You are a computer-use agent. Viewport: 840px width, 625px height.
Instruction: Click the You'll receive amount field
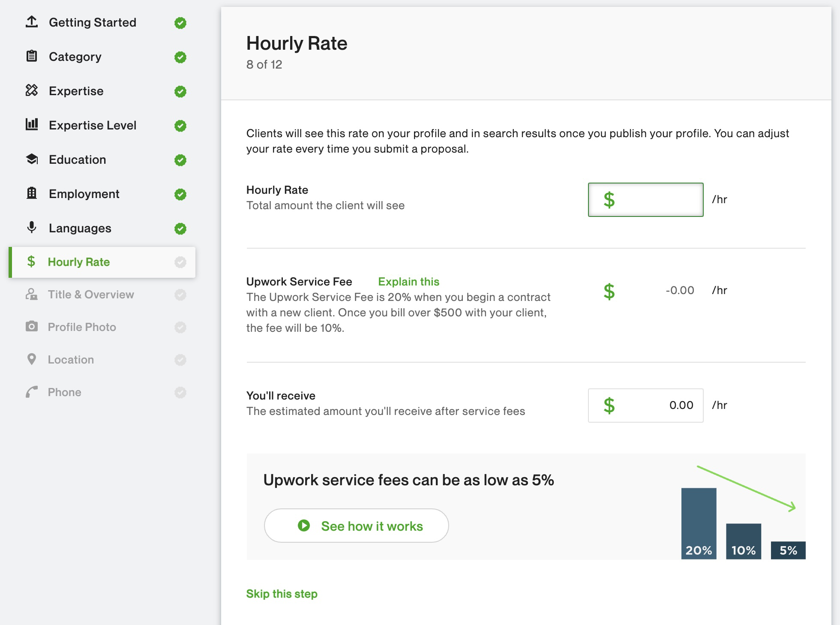(645, 406)
